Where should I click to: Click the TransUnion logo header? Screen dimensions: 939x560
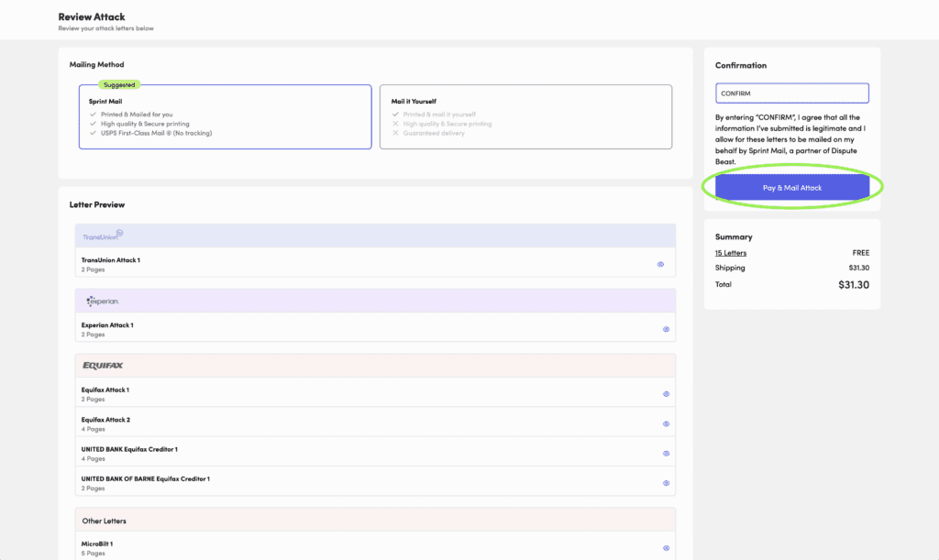[x=103, y=236]
